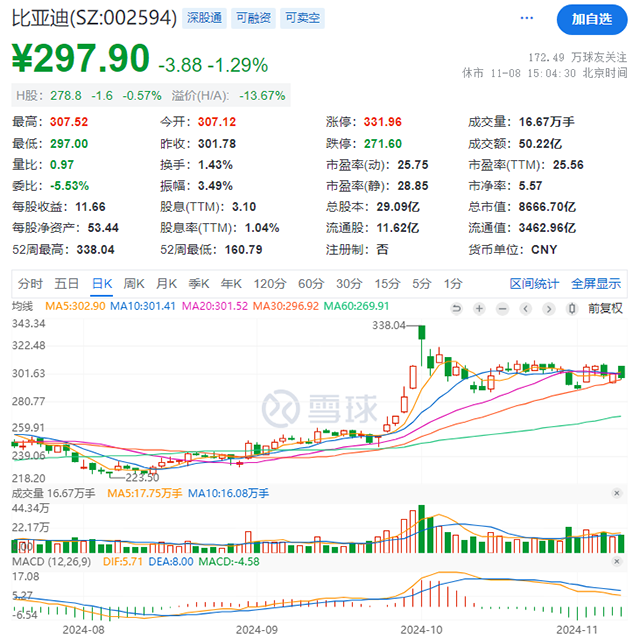Click the volume MA5:17.75万手 label
640x638 pixels.
(144, 494)
